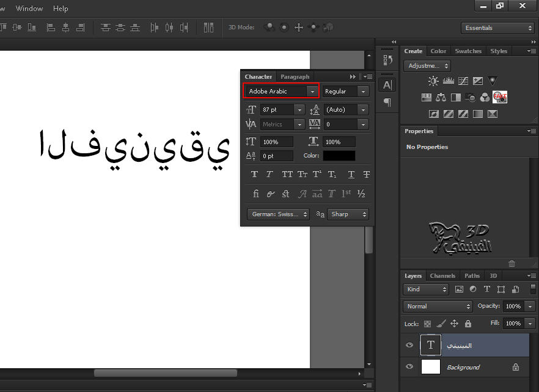Click the black text Color swatch
The image size is (539, 392).
tap(339, 156)
